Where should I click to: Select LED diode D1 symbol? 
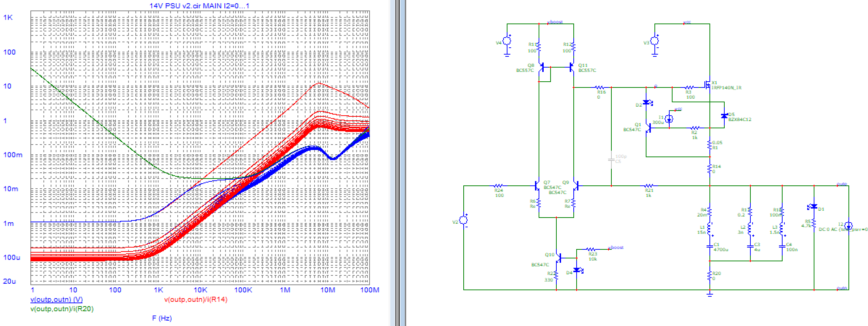coord(813,207)
